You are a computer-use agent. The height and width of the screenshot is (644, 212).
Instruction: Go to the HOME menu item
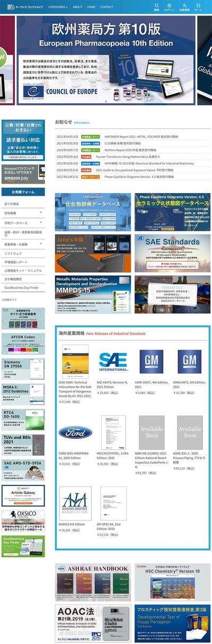pos(91,7)
